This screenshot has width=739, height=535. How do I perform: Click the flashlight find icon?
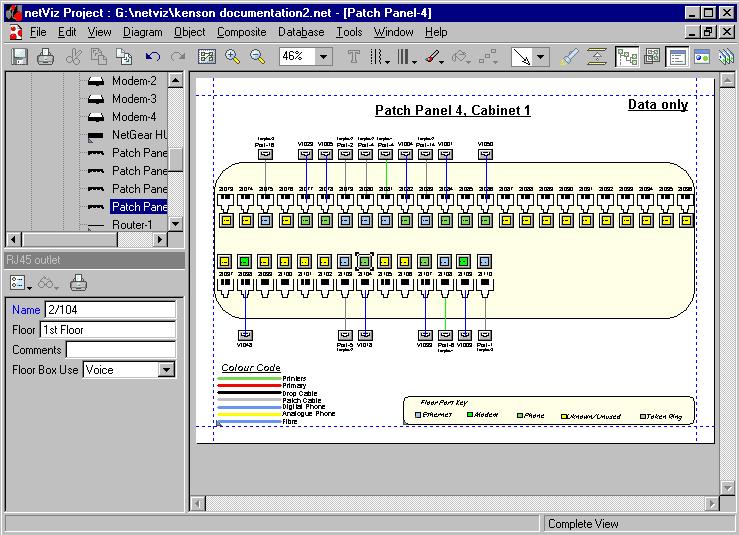[569, 57]
